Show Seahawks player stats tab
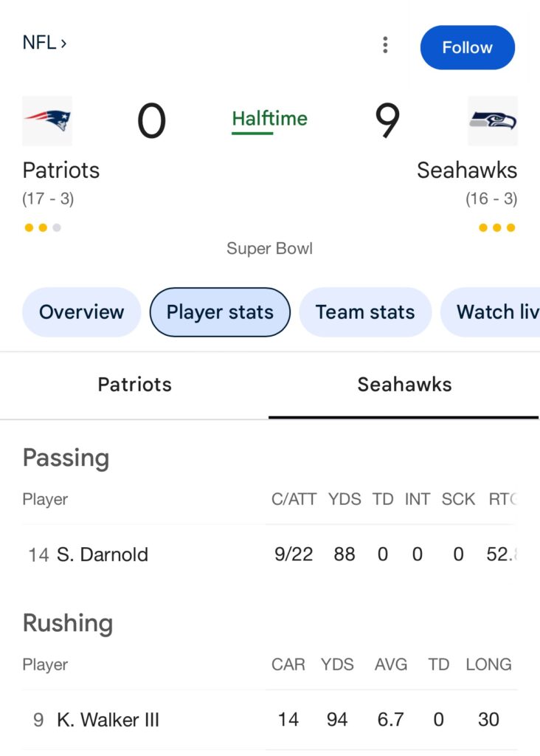 [404, 385]
